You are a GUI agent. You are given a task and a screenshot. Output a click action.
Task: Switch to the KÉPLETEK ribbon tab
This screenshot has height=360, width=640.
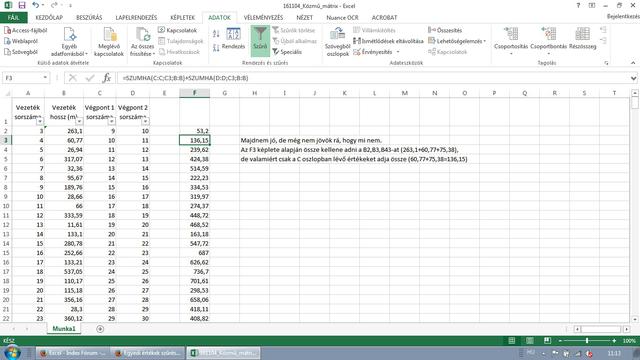click(x=182, y=18)
